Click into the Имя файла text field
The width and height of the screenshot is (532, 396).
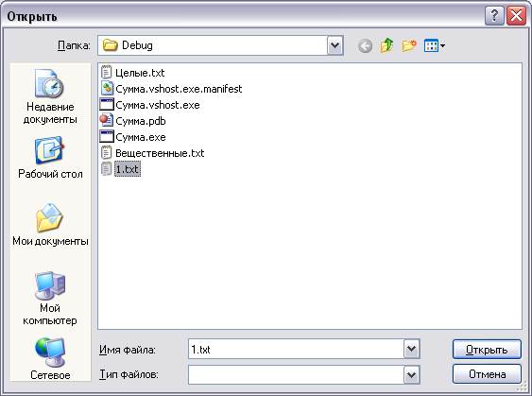[296, 349]
